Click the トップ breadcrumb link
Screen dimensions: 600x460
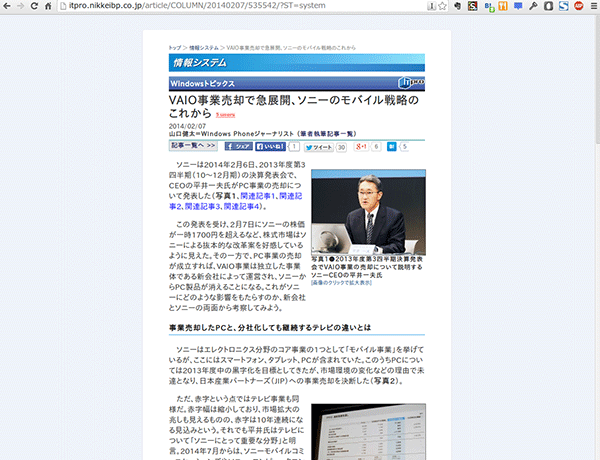click(x=175, y=48)
